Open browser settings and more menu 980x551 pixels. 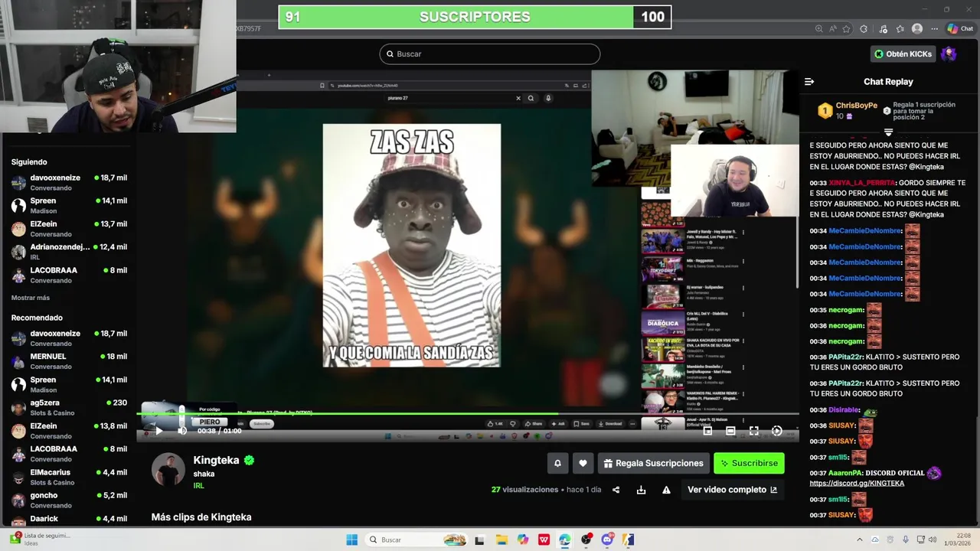tap(934, 29)
